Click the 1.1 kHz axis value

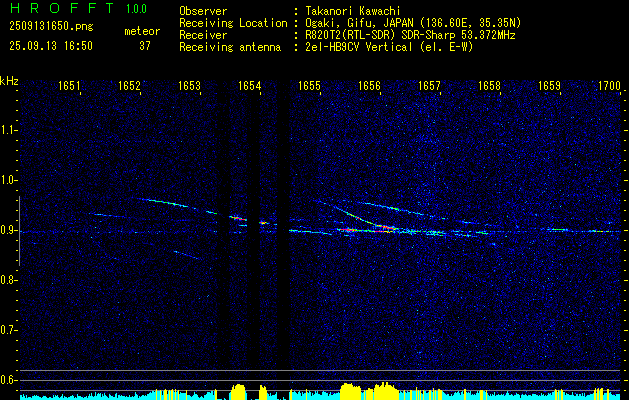tap(7, 130)
